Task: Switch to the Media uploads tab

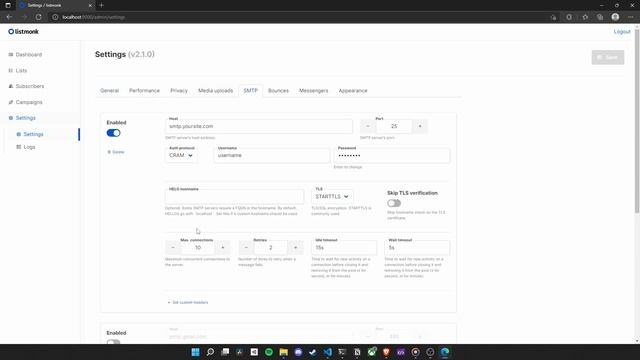Action: (x=216, y=91)
